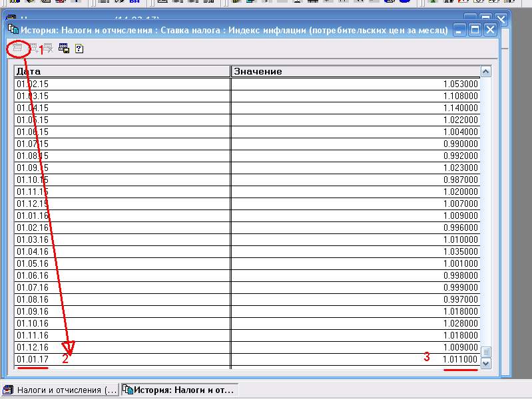Click value 1.140000

coord(460,108)
